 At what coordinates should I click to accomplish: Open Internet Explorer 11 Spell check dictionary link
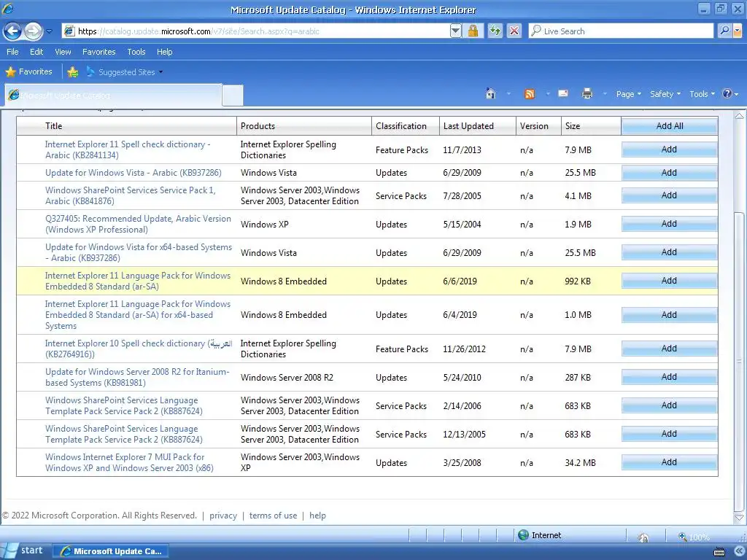[127, 149]
